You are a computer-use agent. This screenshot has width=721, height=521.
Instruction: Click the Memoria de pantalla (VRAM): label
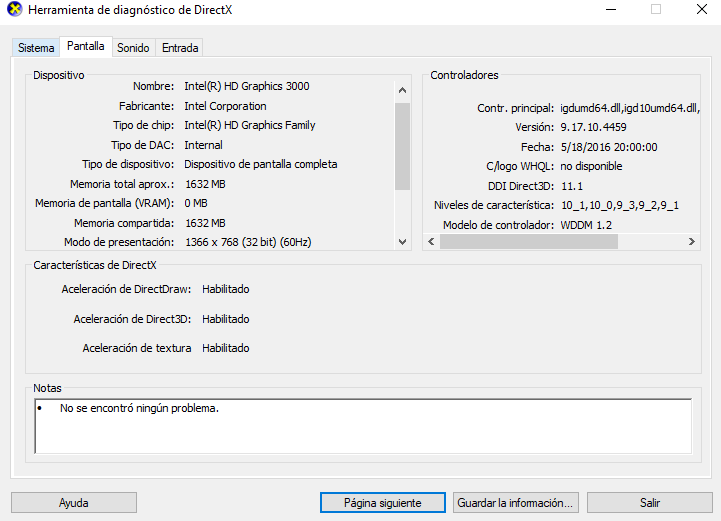pos(104,203)
